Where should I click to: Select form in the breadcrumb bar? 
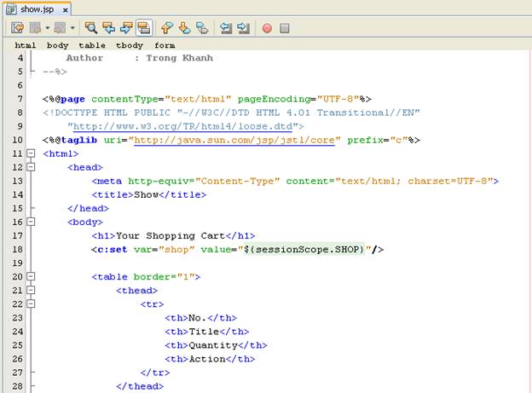[165, 45]
